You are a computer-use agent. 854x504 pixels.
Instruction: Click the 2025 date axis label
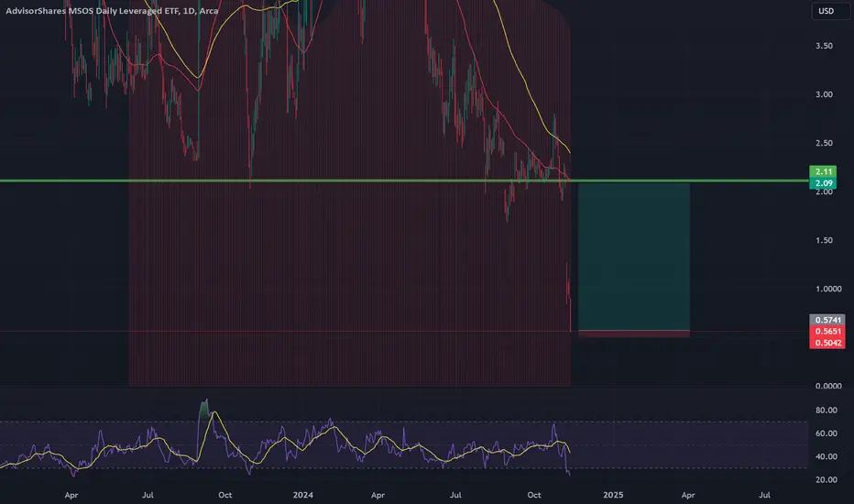(x=613, y=495)
